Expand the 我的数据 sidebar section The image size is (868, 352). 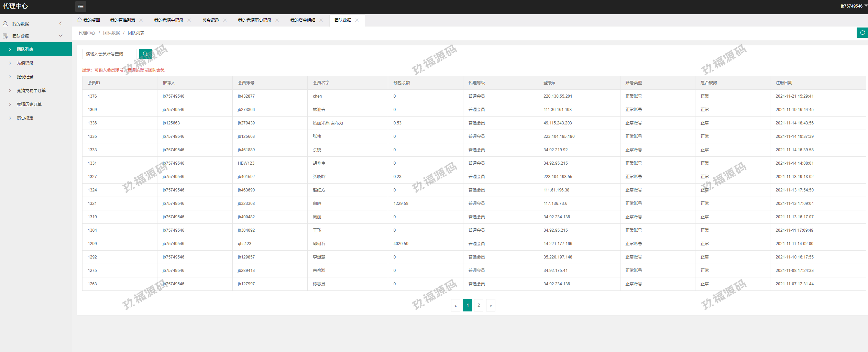33,24
